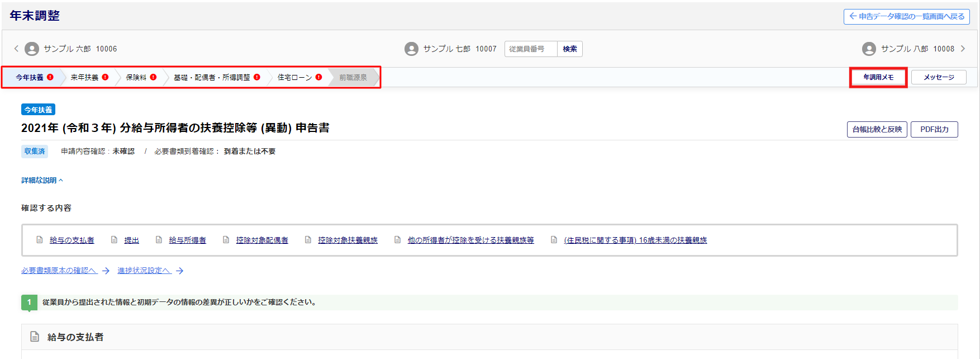Click red alert icon on 基礎・配偶者・所得調整 tab

click(257, 77)
